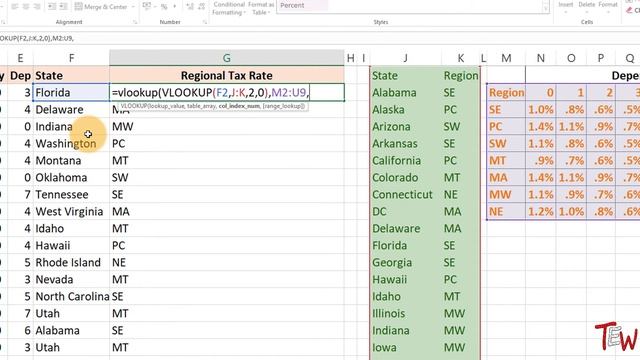Image resolution: width=640 pixels, height=360 pixels.
Task: Click the Clear eraser icon
Action: tap(630, 10)
